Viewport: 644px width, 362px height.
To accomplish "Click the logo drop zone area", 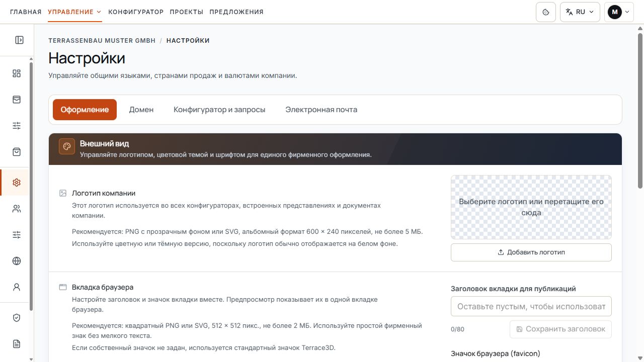I will 531,207.
